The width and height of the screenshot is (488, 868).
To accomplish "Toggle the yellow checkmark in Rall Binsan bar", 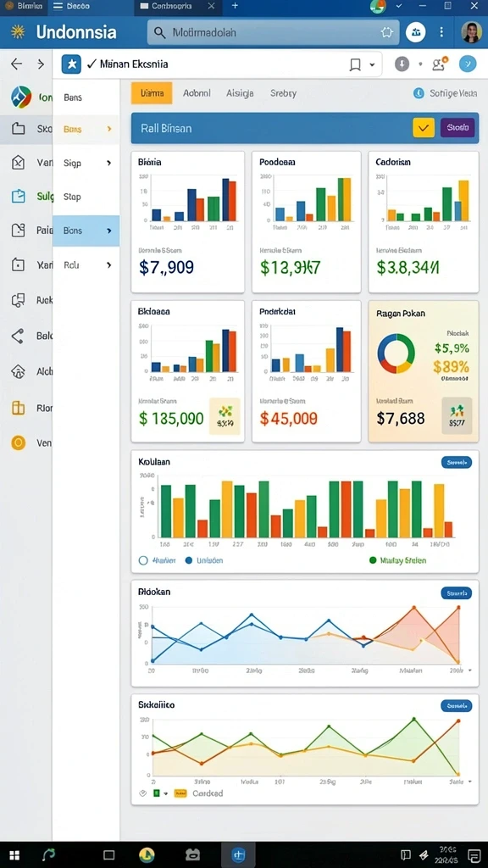I will [424, 128].
